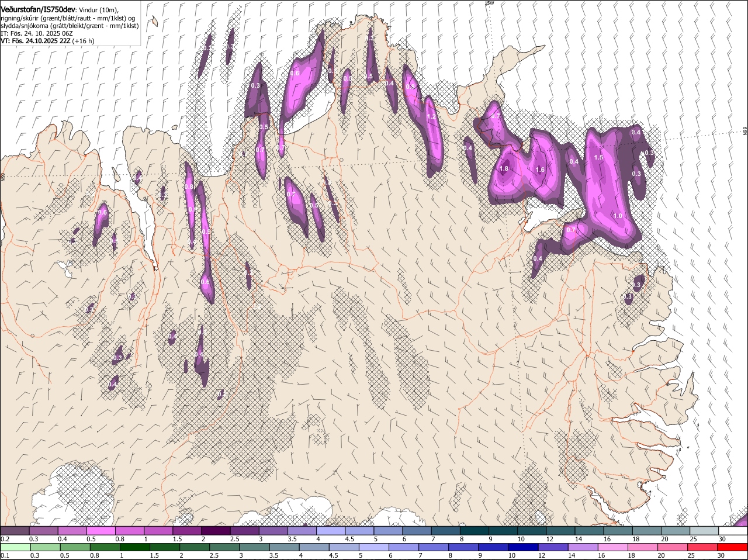This screenshot has height=560, width=748.
Task: Click upper legend swatch between 1 and 1.5
Action: (x=158, y=530)
